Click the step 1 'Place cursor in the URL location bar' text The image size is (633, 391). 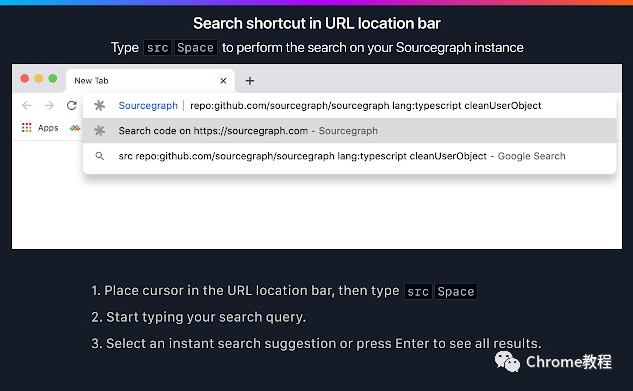[245, 291]
